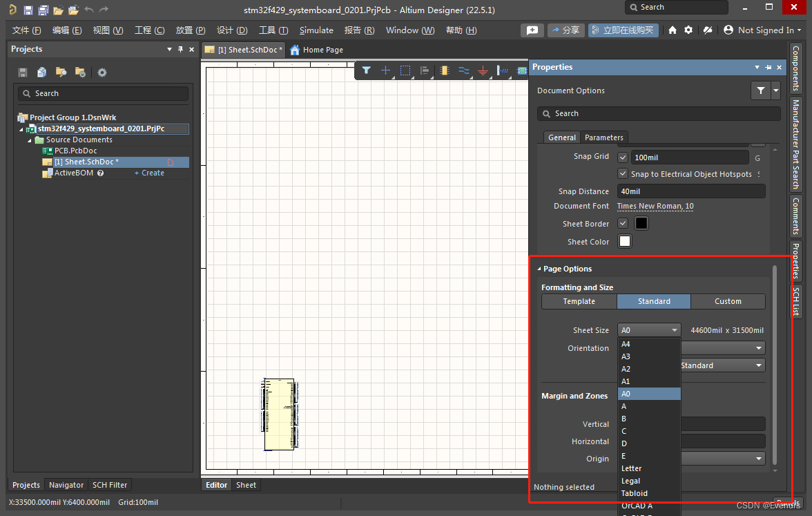Screen dimensions: 812x516
Task: Switch to the Navigator panel tab
Action: click(x=66, y=485)
